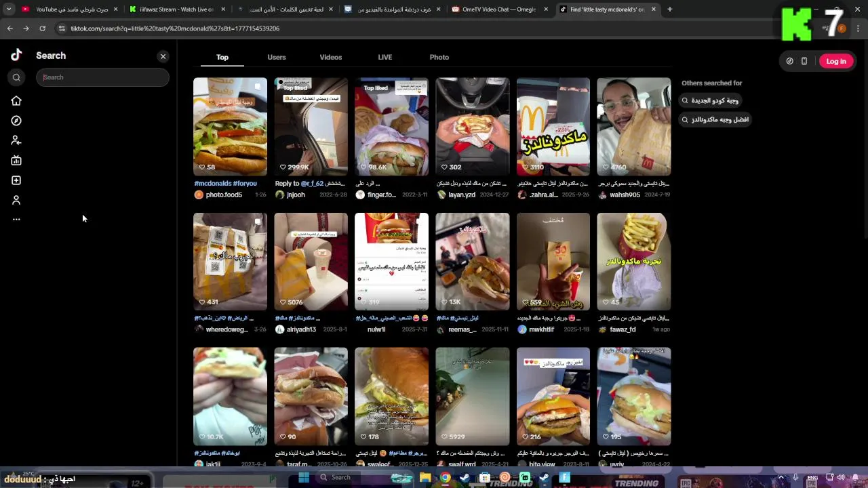
Task: Click username fawaz_fd
Action: [623, 330]
